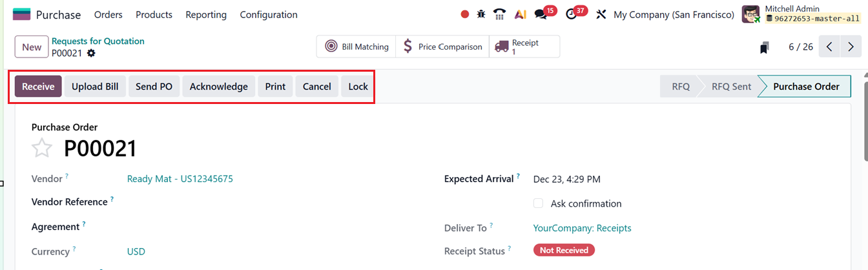Mark P00021 as favorite with star
Image resolution: width=868 pixels, height=270 pixels.
[x=42, y=148]
